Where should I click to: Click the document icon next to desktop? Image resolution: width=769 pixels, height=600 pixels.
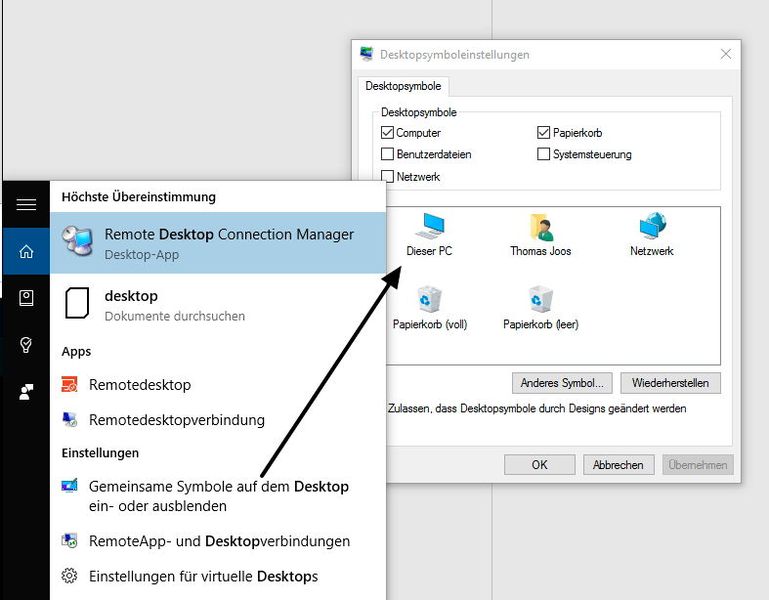point(77,303)
